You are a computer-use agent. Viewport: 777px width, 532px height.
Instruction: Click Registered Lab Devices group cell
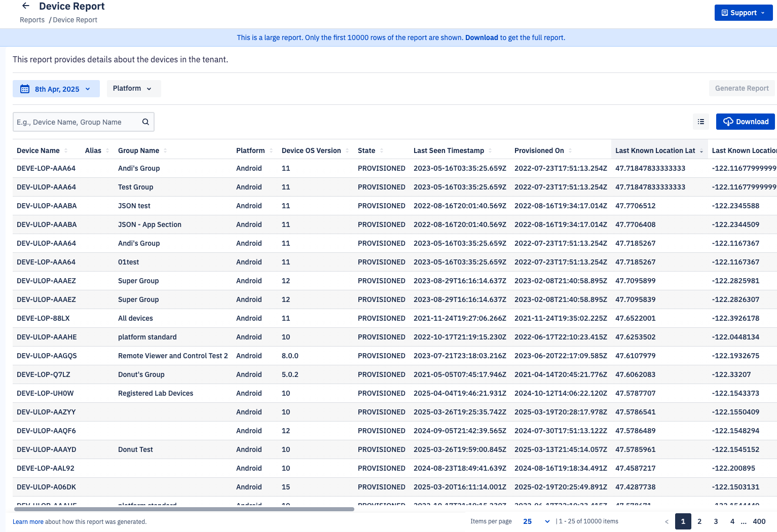click(156, 393)
